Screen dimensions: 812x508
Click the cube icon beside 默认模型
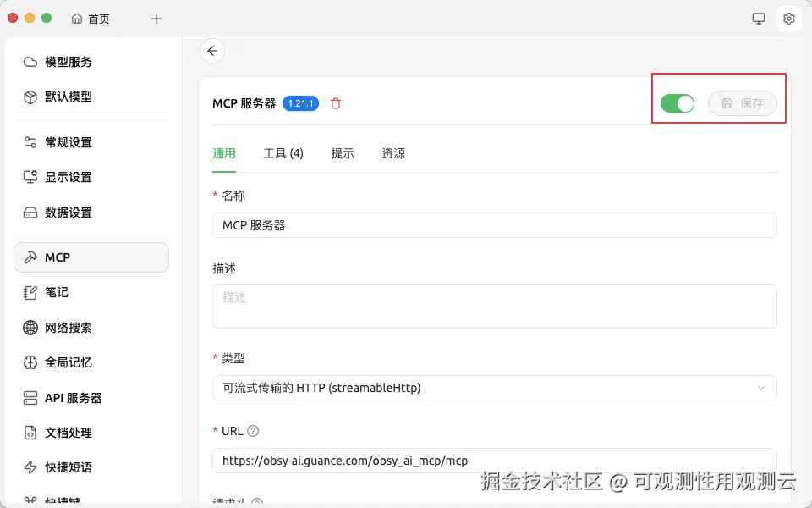30,97
